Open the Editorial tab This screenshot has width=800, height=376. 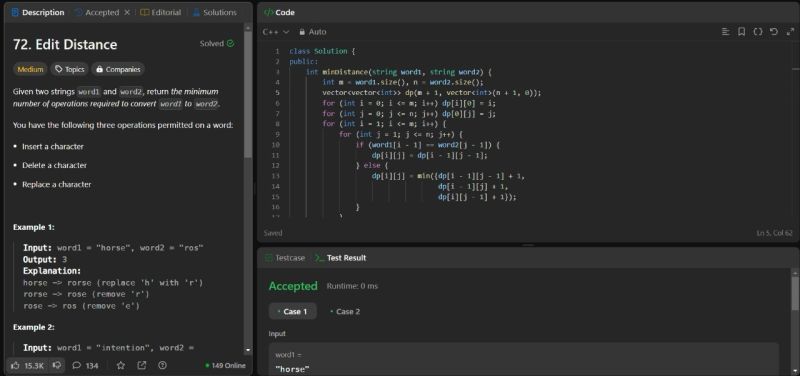(161, 12)
